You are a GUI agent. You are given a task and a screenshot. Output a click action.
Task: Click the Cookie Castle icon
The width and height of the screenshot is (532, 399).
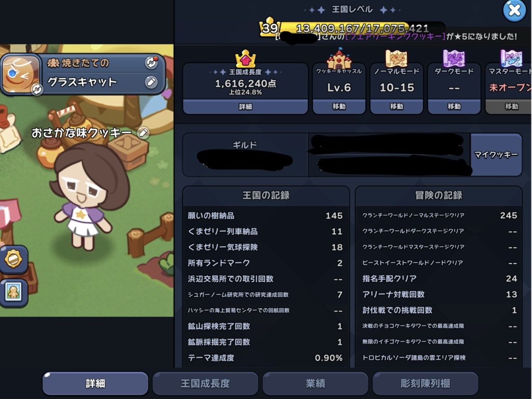click(339, 59)
